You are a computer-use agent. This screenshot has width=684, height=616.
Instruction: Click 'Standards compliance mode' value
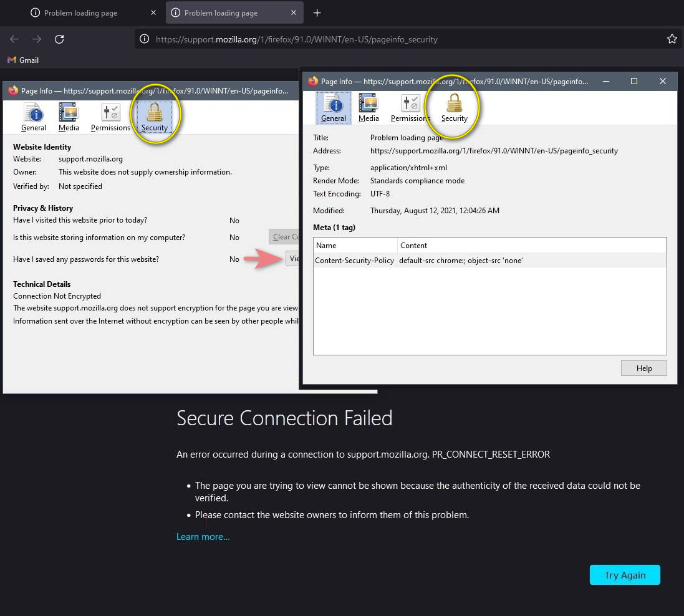pos(418,181)
